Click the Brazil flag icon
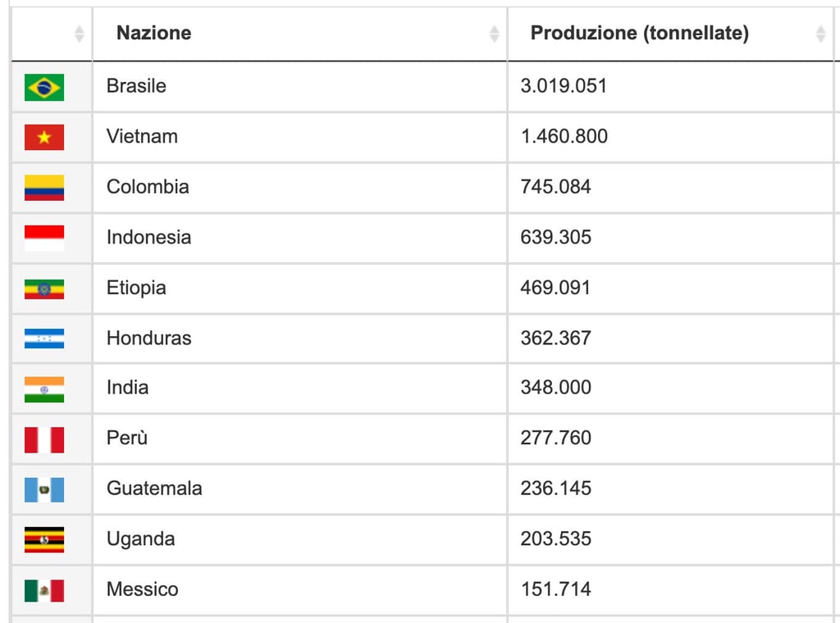Screen dimensions: 840x623 (x=44, y=87)
